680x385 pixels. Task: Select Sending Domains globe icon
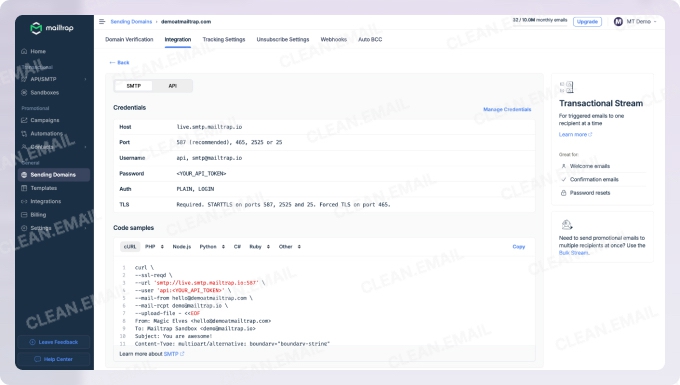pos(24,175)
